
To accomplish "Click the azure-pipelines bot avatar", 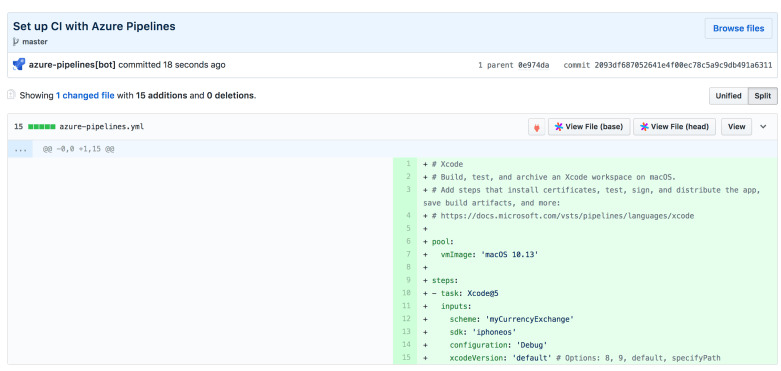I will point(19,65).
